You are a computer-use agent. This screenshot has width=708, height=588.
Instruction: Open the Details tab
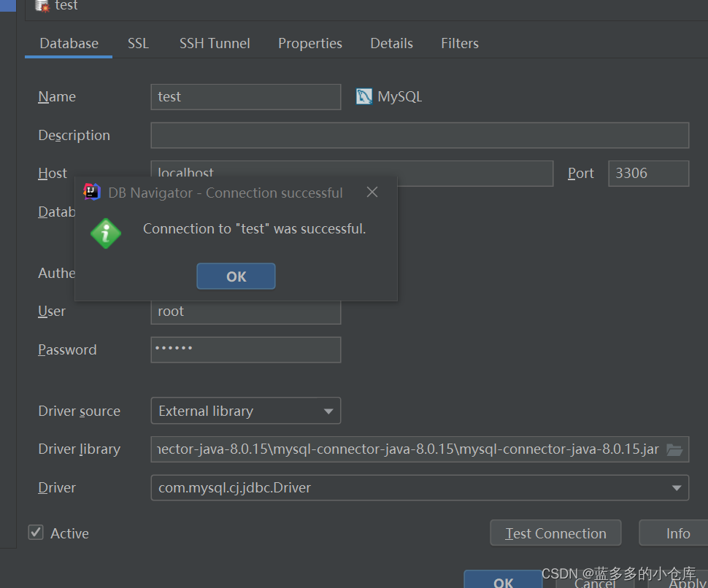point(391,43)
